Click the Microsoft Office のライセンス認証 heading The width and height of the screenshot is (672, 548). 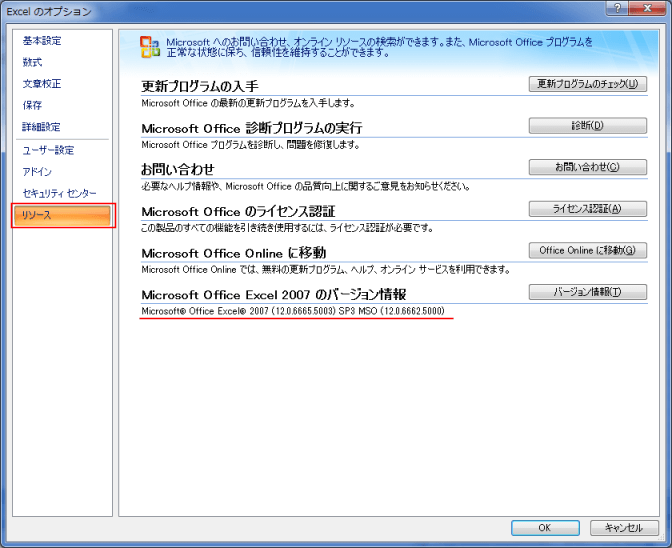coord(238,211)
